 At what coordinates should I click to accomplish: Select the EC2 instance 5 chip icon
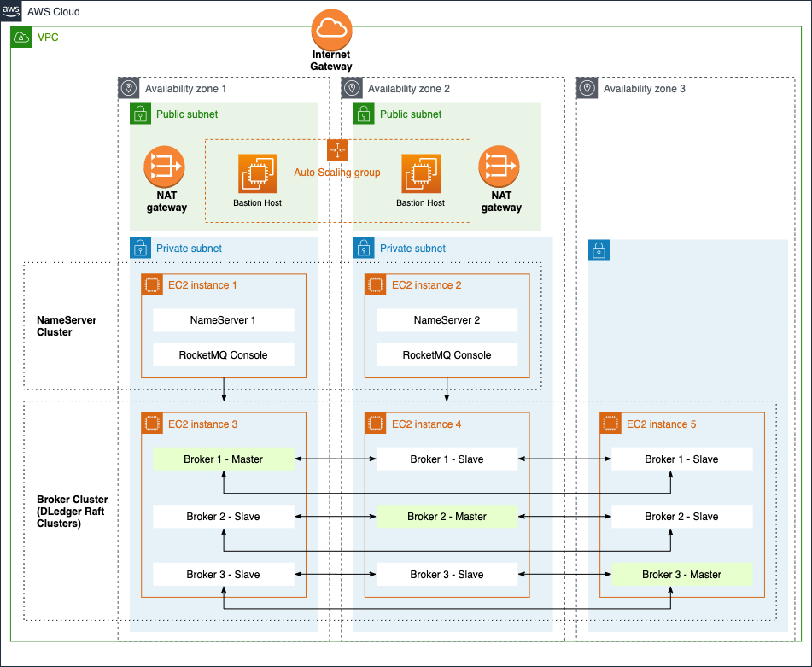(x=610, y=424)
